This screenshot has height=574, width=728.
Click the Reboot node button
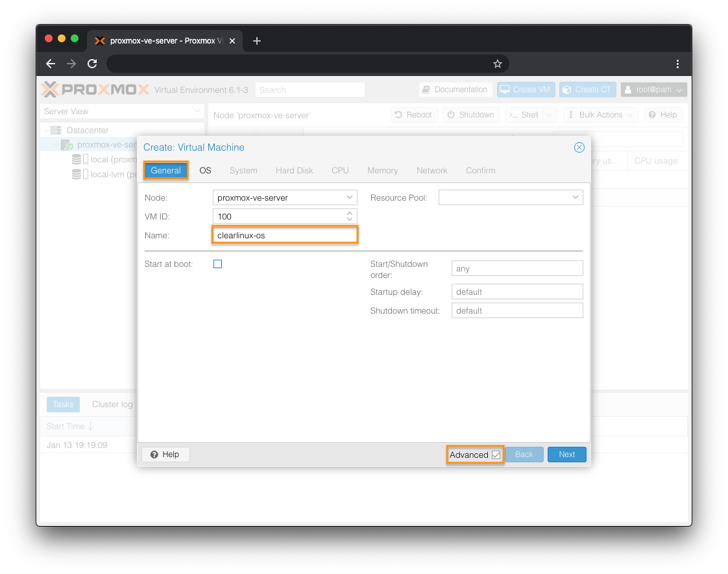[x=414, y=115]
